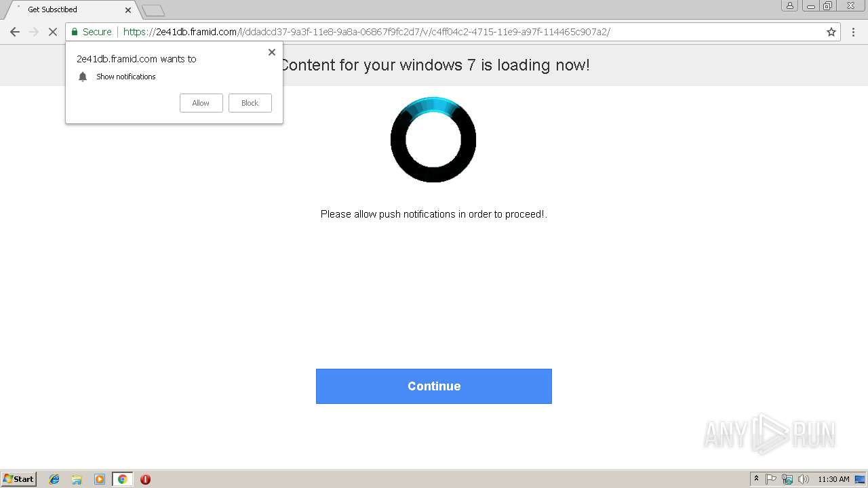
Task: Click the blue Continue button
Action: [434, 386]
